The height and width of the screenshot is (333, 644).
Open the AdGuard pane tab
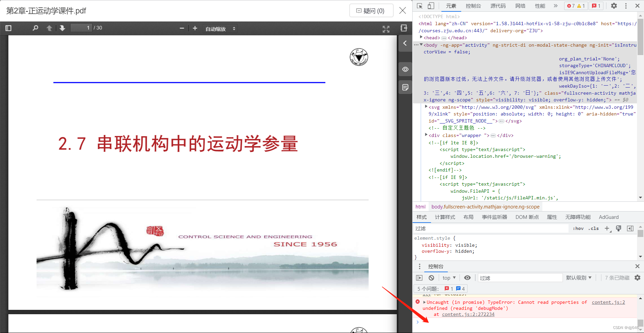(x=609, y=217)
